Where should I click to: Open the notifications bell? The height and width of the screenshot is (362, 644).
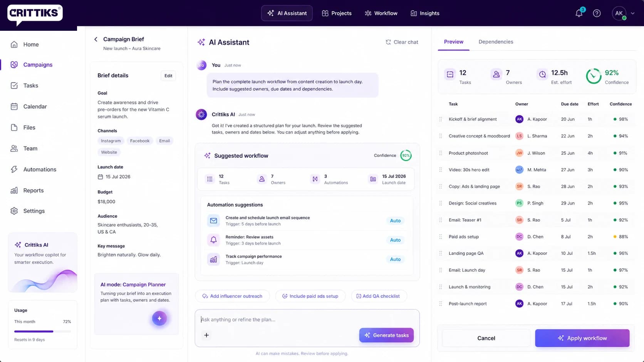click(x=579, y=13)
